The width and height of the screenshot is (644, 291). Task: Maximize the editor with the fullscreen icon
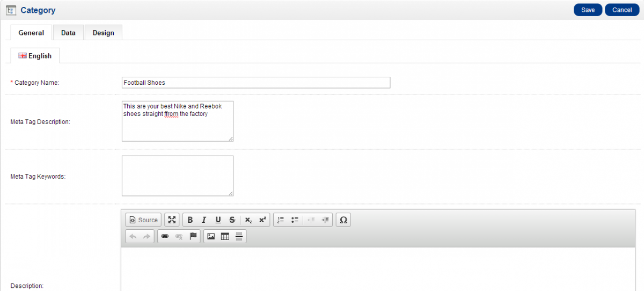(x=172, y=220)
